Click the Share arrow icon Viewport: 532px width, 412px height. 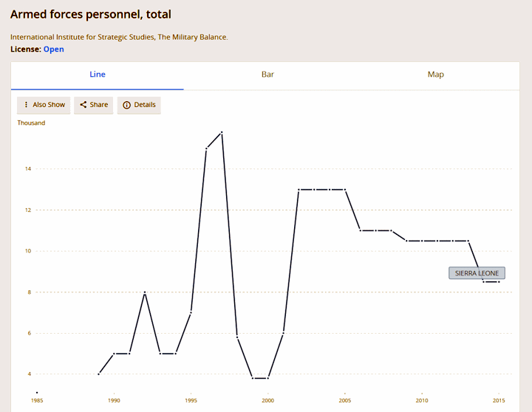pyautogui.click(x=83, y=105)
